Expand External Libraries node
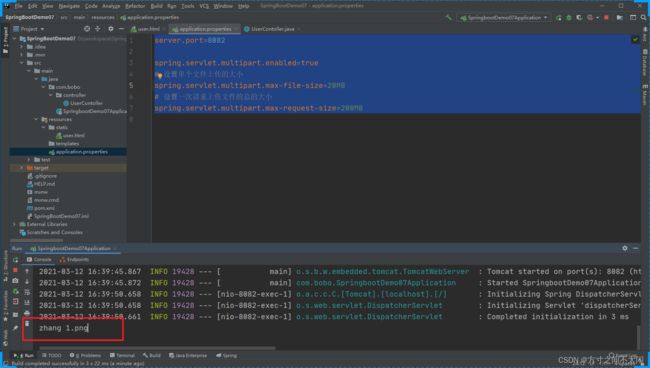The height and width of the screenshot is (368, 650). pyautogui.click(x=15, y=224)
